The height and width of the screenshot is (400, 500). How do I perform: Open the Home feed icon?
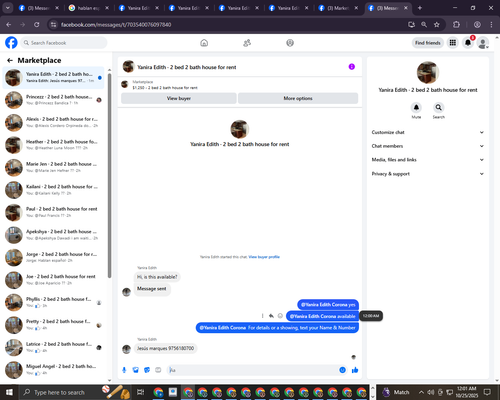click(x=204, y=43)
